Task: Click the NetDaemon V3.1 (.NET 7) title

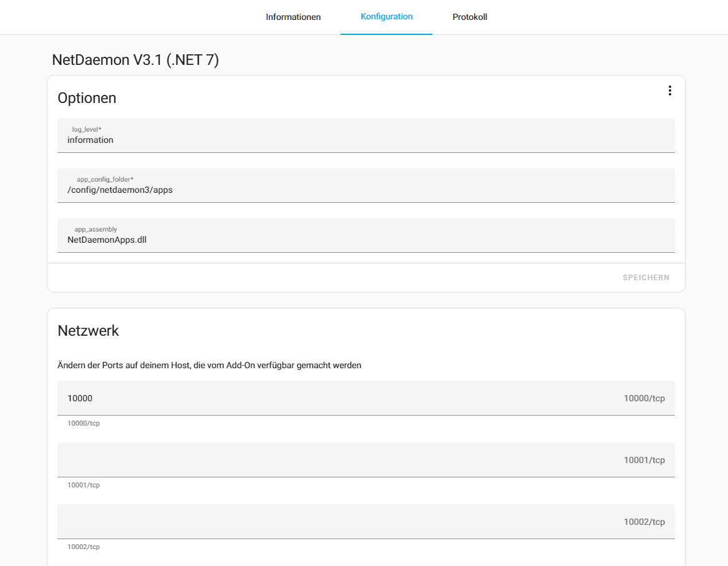Action: pyautogui.click(x=135, y=60)
